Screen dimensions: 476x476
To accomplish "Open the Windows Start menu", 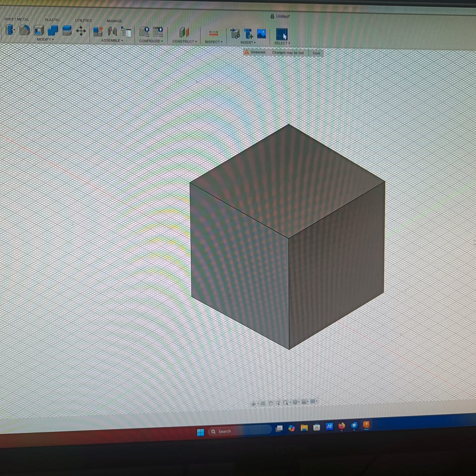I will pyautogui.click(x=201, y=432).
